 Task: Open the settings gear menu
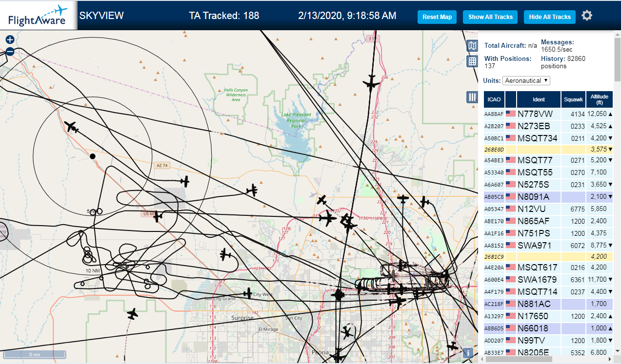tap(587, 16)
